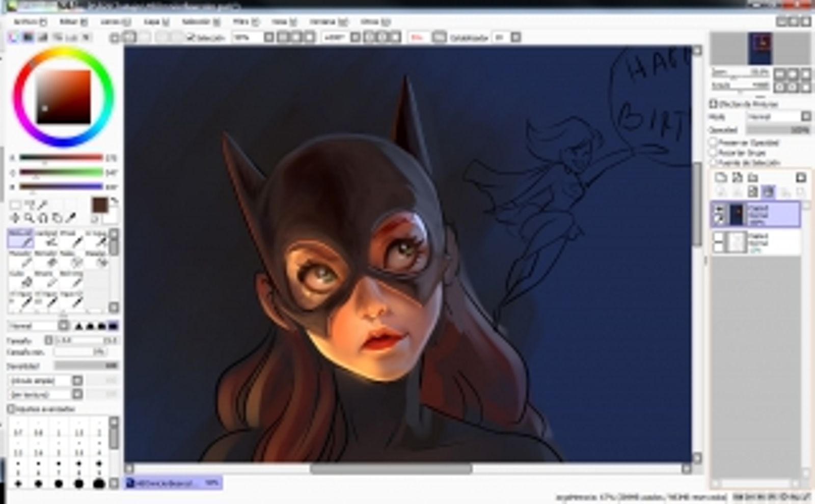Viewport: 815px width, 504px height.
Task: Open the Capa menu
Action: (156, 22)
